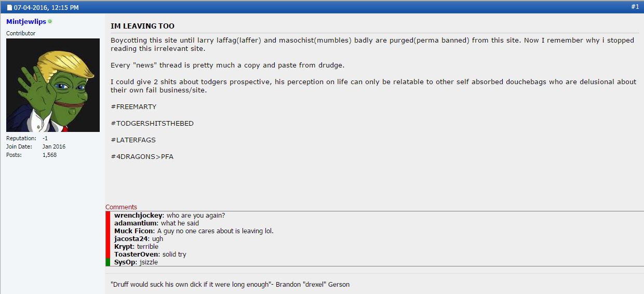
Task: Click the post title IM LEAVING TOO
Action: pyautogui.click(x=142, y=26)
